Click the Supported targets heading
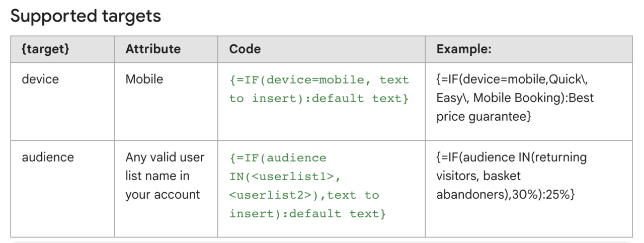The height and width of the screenshot is (243, 644). (86, 16)
